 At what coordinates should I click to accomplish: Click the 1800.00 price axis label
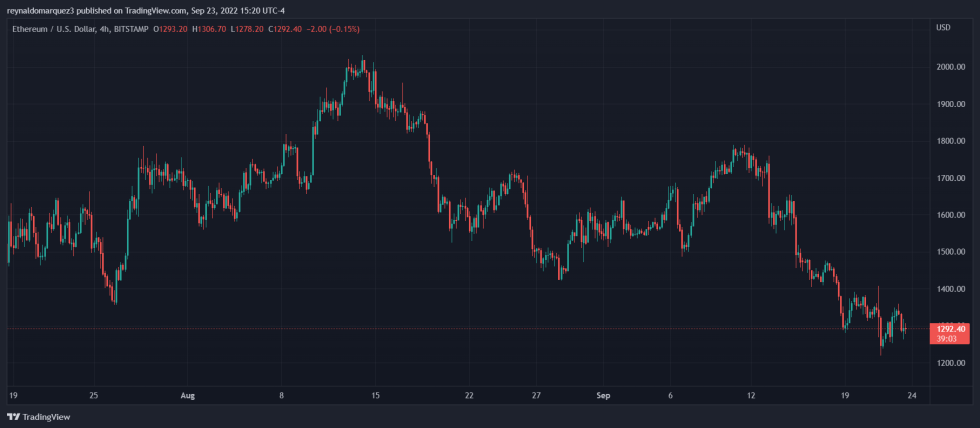click(x=950, y=141)
